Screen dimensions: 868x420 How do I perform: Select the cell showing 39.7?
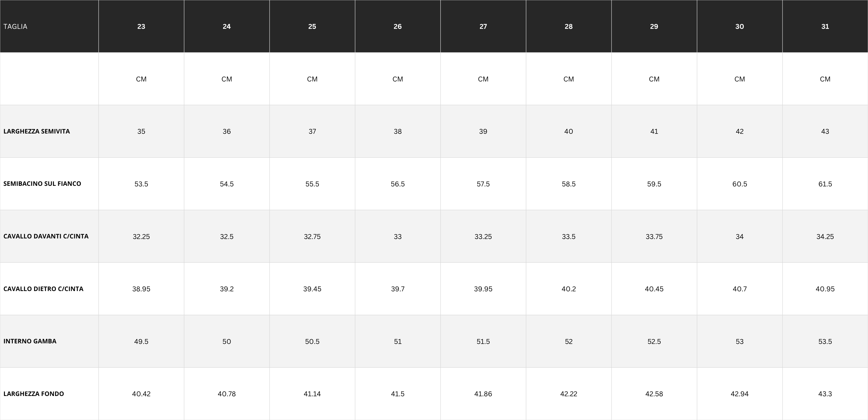398,289
